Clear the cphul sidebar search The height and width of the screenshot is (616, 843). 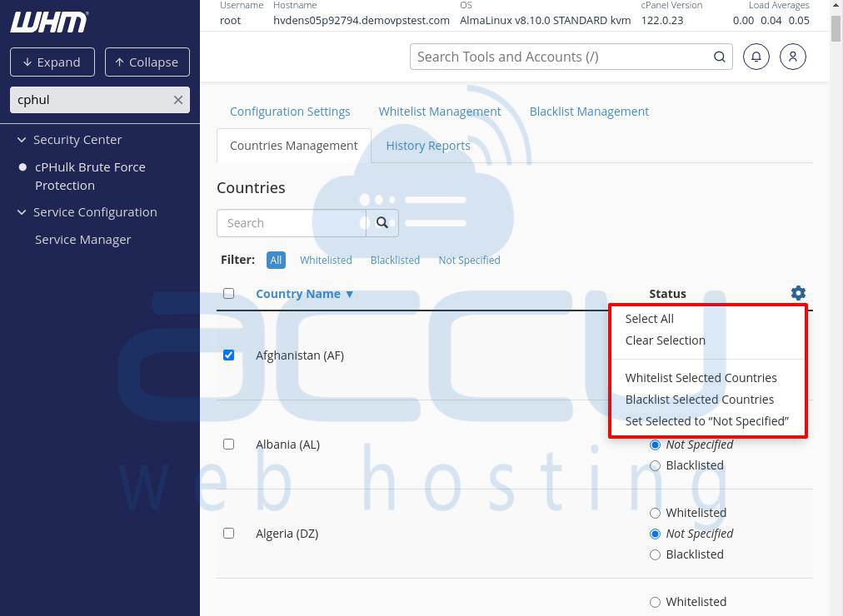click(x=178, y=100)
